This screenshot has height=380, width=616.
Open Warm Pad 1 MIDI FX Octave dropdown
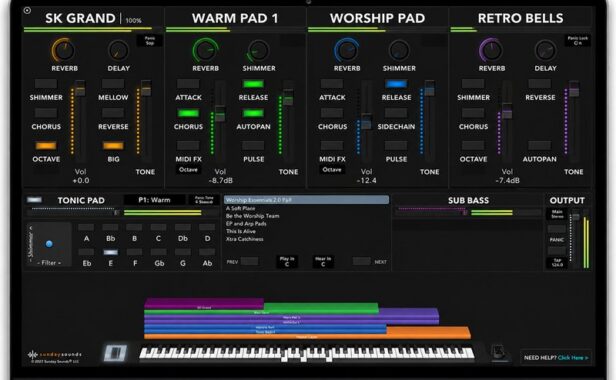[x=188, y=170]
